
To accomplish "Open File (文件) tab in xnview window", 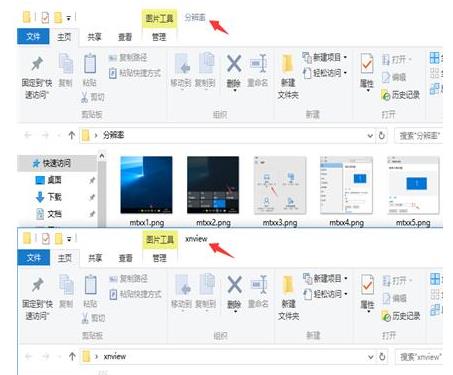I will 34,258.
